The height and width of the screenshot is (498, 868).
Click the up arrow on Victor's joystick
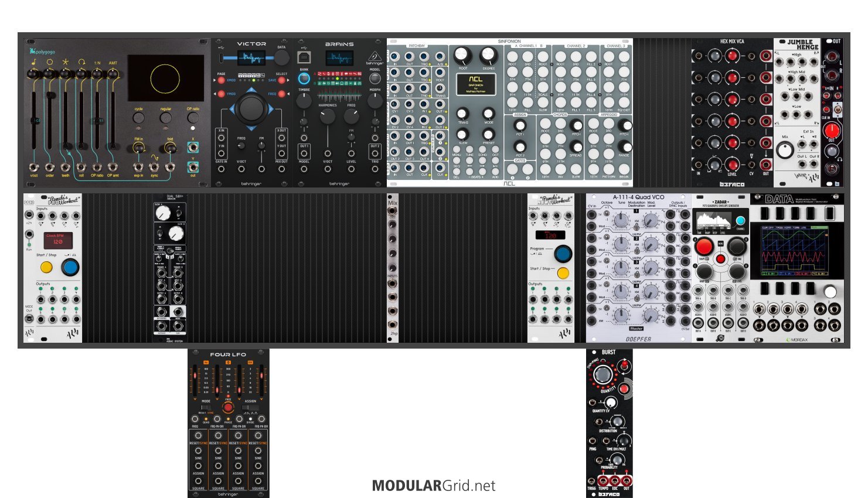[x=251, y=90]
